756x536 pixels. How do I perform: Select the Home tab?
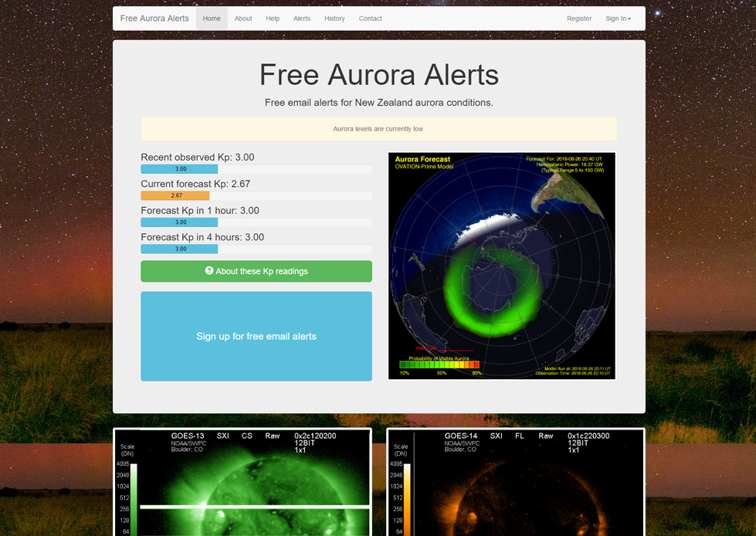pos(211,18)
